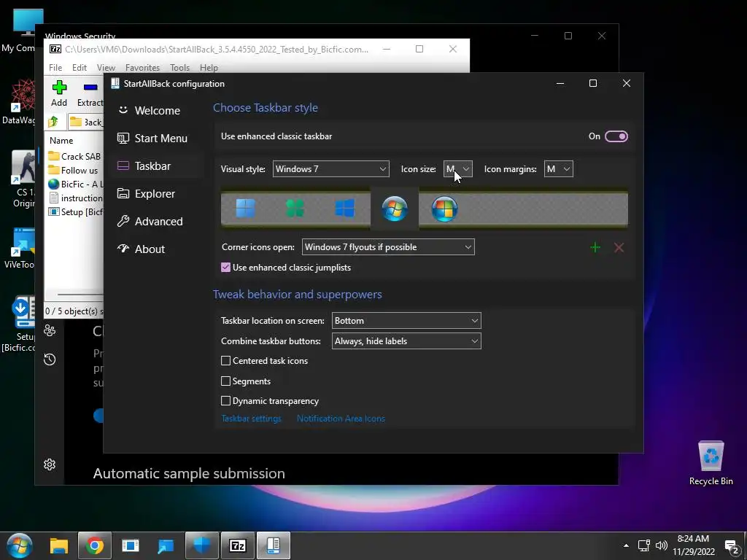Open Windows Security protection history icon
The height and width of the screenshot is (560, 747).
[50, 359]
